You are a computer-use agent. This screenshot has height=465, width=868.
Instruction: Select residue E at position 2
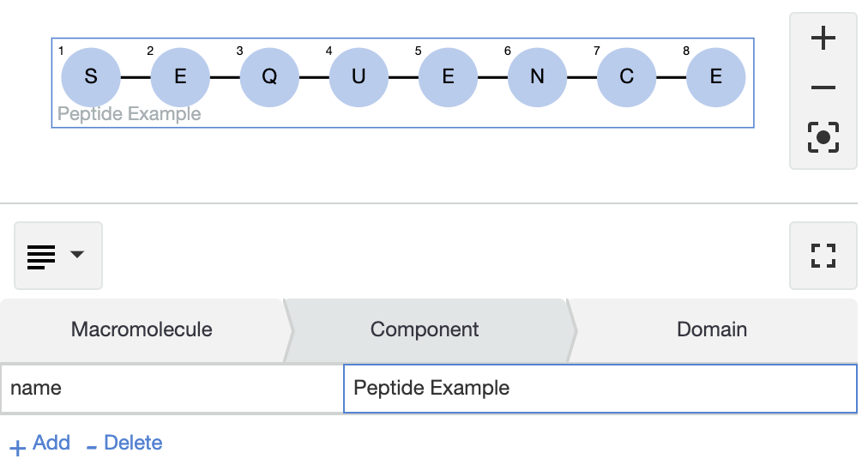pyautogui.click(x=180, y=77)
